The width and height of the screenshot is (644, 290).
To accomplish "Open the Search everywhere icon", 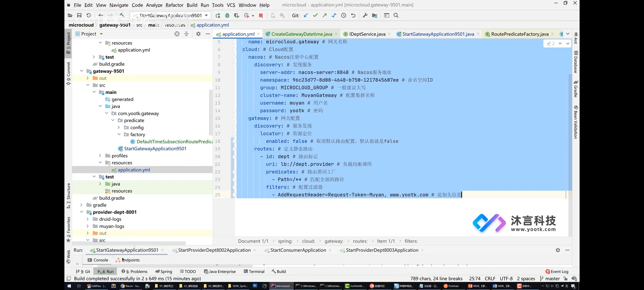I will [396, 15].
